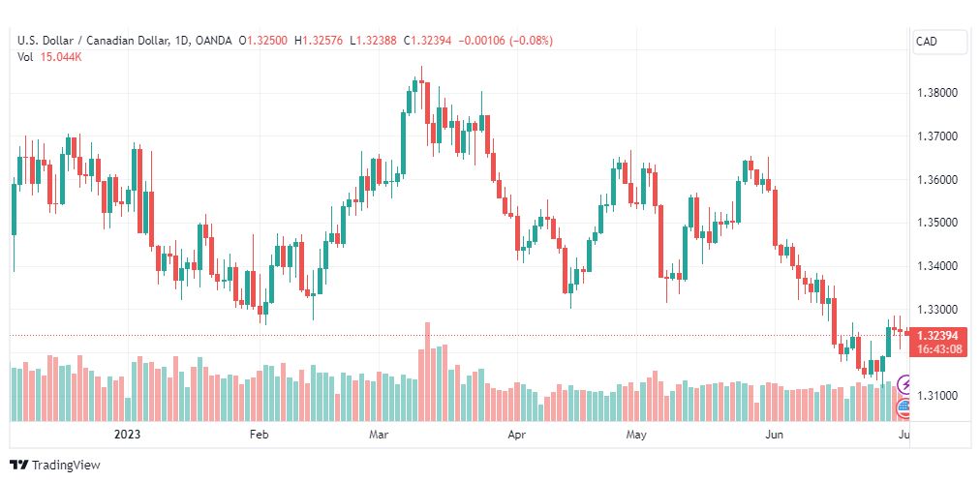Click the OANDA data source label

tap(212, 41)
